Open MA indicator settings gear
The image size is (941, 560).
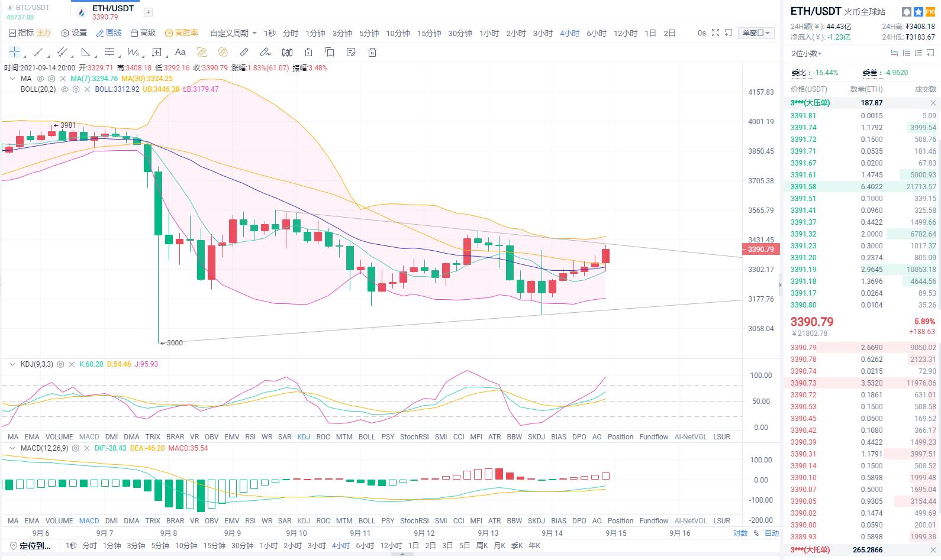51,79
